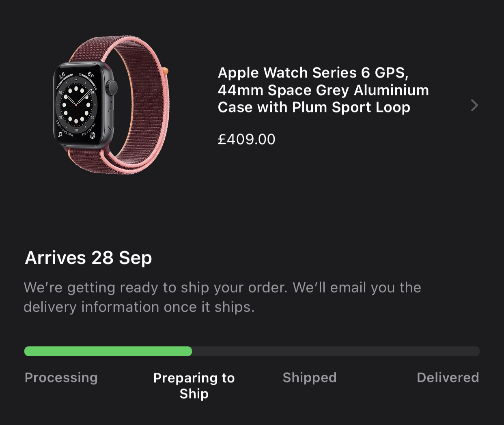Select the Preparing to Ship step
Viewport: 504px width, 425px height.
tap(194, 386)
